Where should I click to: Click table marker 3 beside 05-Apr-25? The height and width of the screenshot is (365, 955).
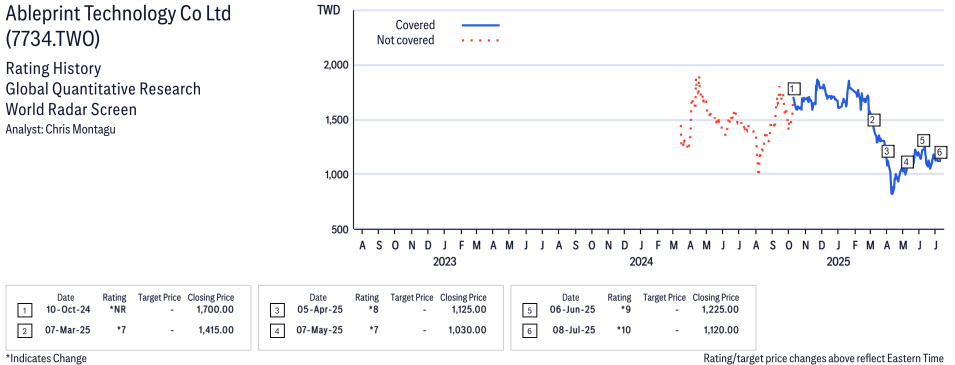pyautogui.click(x=277, y=311)
